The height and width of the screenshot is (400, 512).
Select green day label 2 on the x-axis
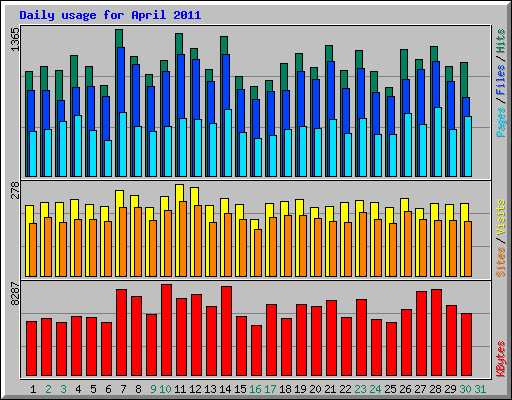click(48, 389)
